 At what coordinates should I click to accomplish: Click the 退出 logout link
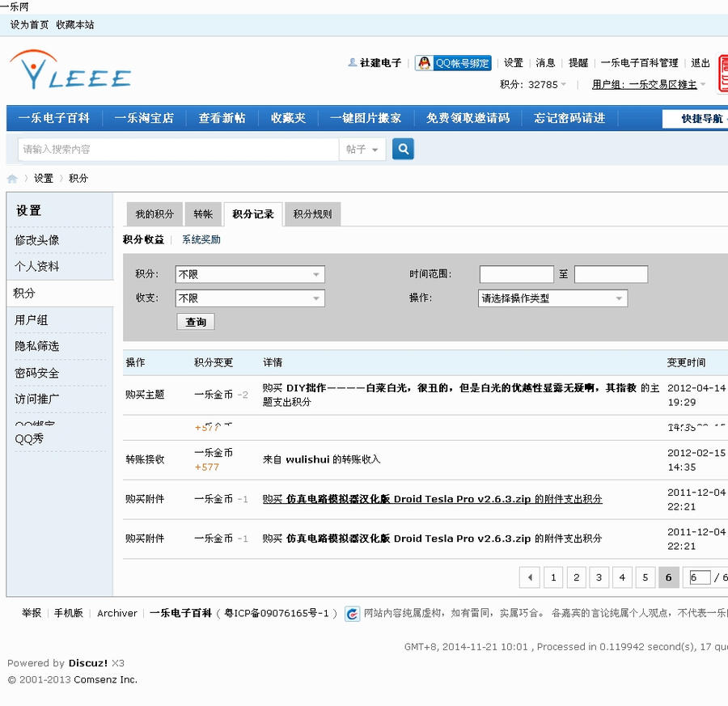(701, 62)
